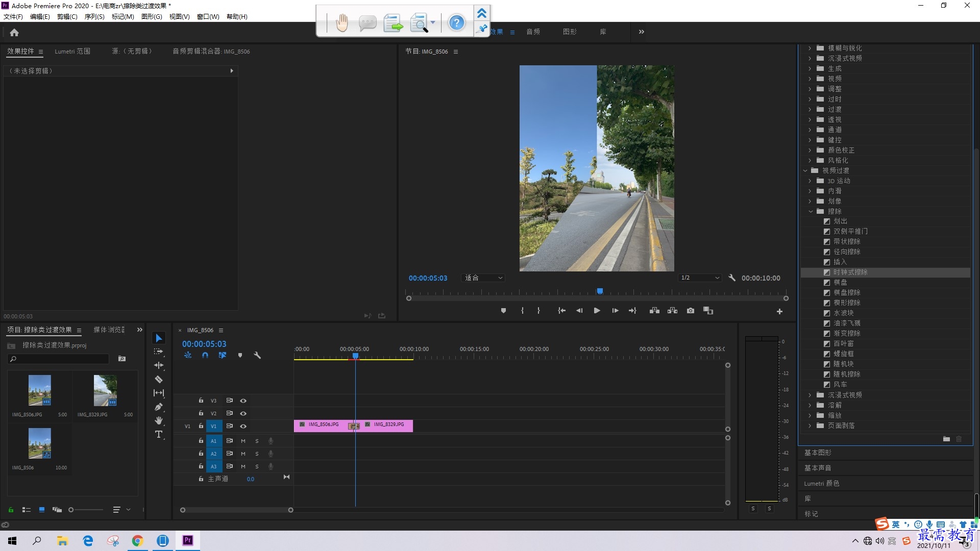Select the Ripple Edit tool
The image size is (980, 551).
coord(159,365)
